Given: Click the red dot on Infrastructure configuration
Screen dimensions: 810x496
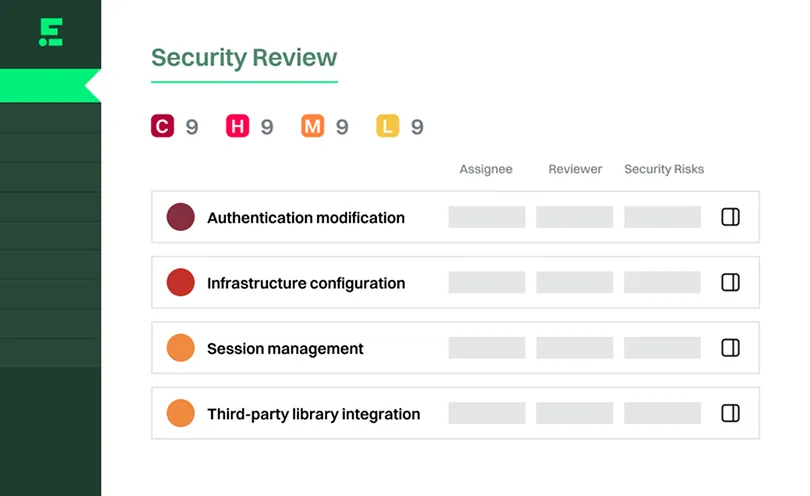Looking at the screenshot, I should point(180,282).
